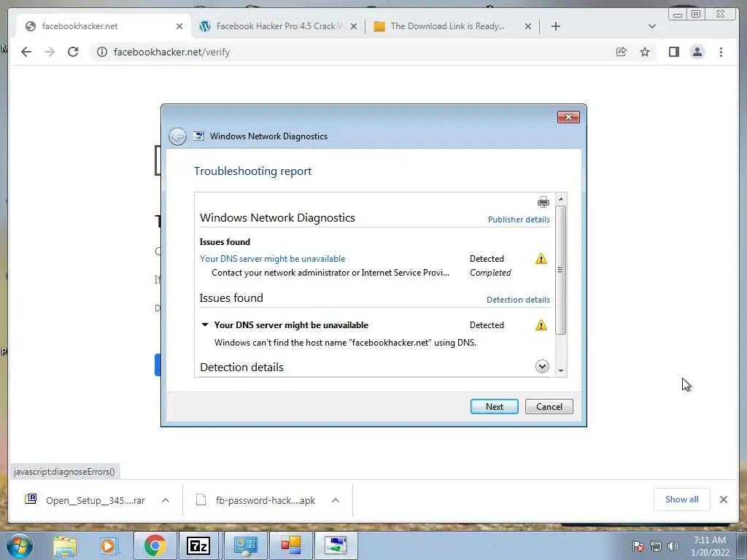747x560 pixels.
Task: Click warning icon beside the DNS issue link
Action: click(x=541, y=259)
